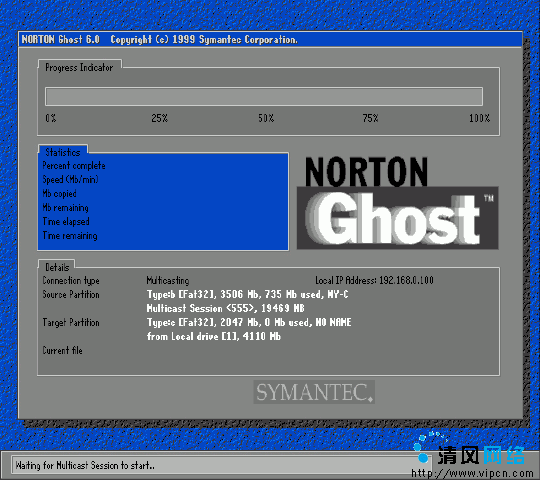
Task: Click the Multicasting connection type value
Action: point(168,281)
